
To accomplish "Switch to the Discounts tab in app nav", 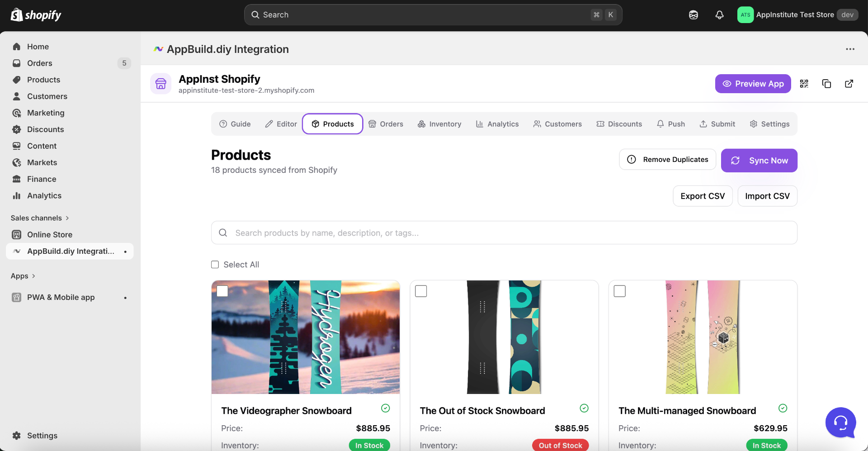I will (619, 124).
